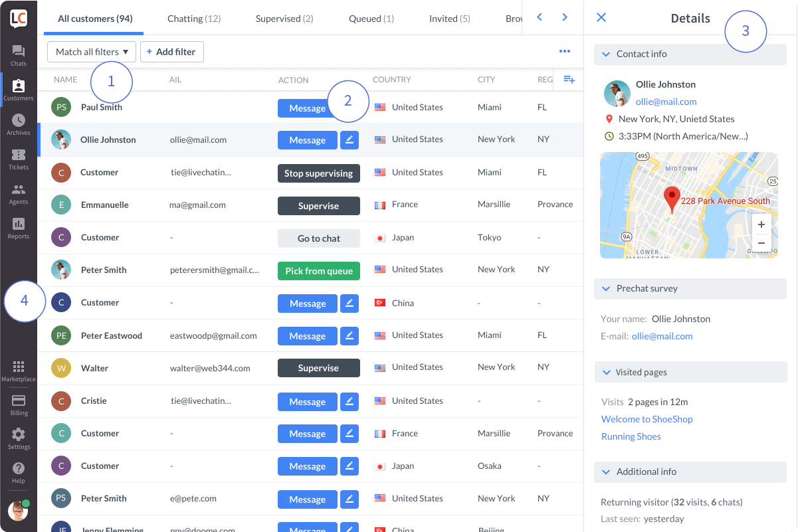Image resolution: width=798 pixels, height=532 pixels.
Task: Click edit icon for e@pete.com row
Action: pyautogui.click(x=349, y=499)
